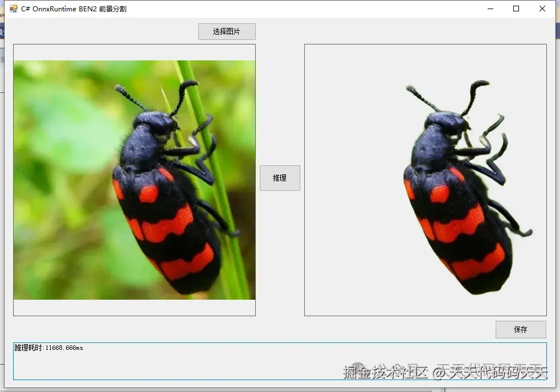Viewport: 560px width, 392px height.
Task: Close the BEN2 window
Action: coord(542,9)
